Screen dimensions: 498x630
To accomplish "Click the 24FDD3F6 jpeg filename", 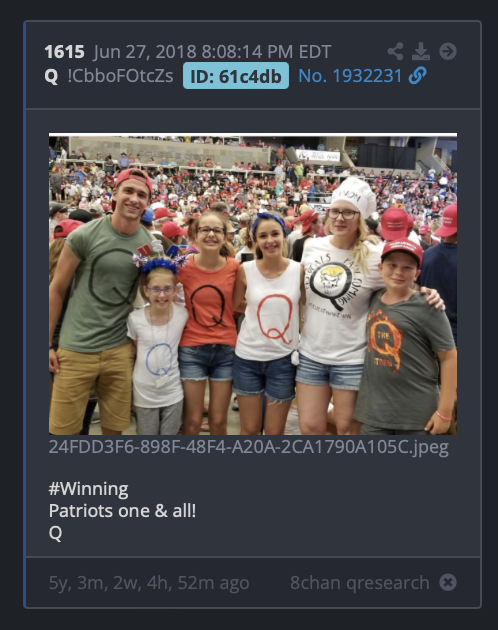I will pyautogui.click(x=249, y=447).
